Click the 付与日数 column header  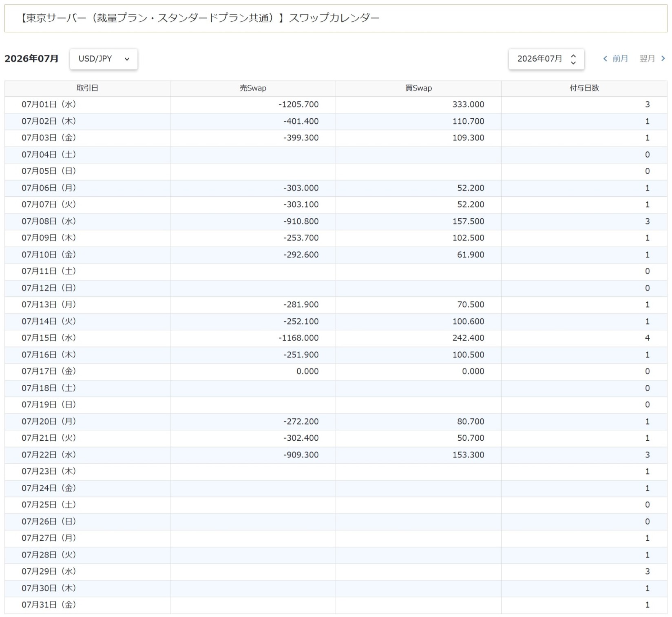coord(584,88)
